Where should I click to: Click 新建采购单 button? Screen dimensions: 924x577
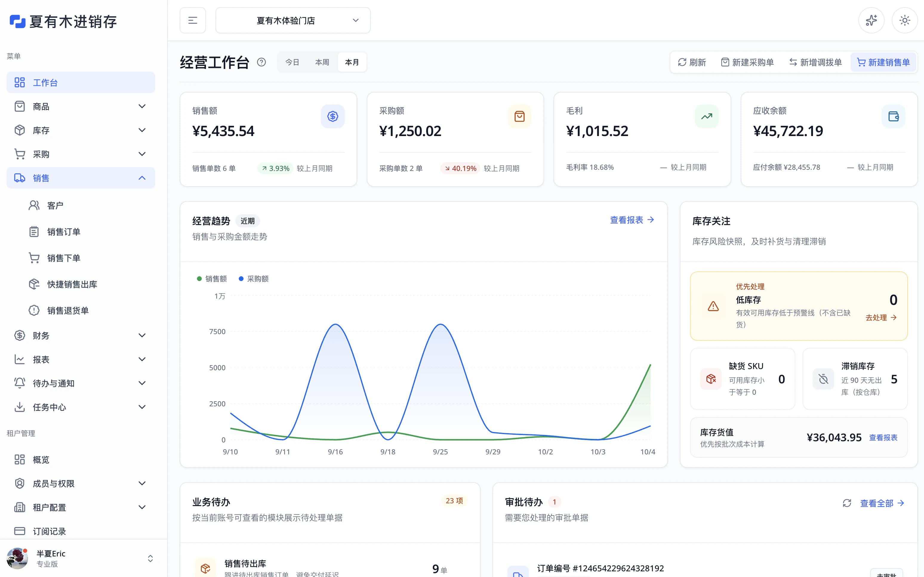pos(747,62)
